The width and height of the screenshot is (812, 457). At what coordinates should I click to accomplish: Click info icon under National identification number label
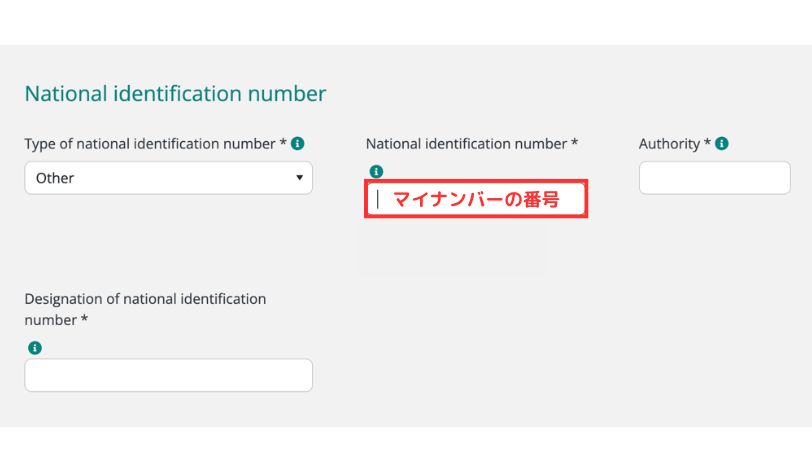click(376, 171)
